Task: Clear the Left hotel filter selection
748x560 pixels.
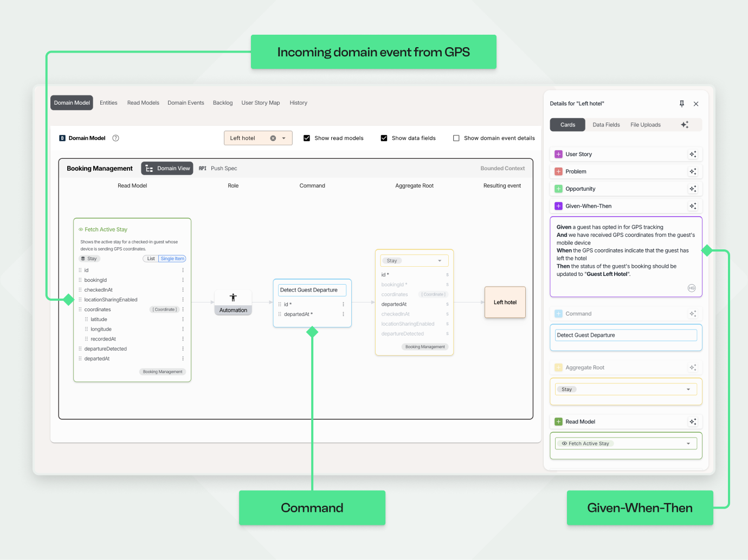Action: (x=273, y=138)
